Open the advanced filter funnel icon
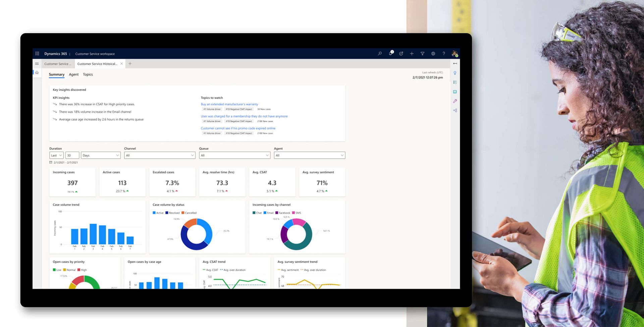The height and width of the screenshot is (327, 644). [x=422, y=54]
